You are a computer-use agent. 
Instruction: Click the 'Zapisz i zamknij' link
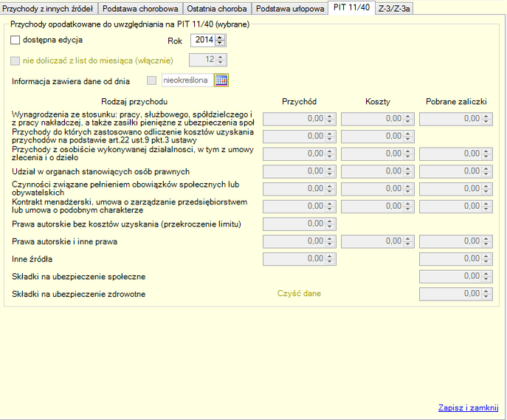[469, 407]
